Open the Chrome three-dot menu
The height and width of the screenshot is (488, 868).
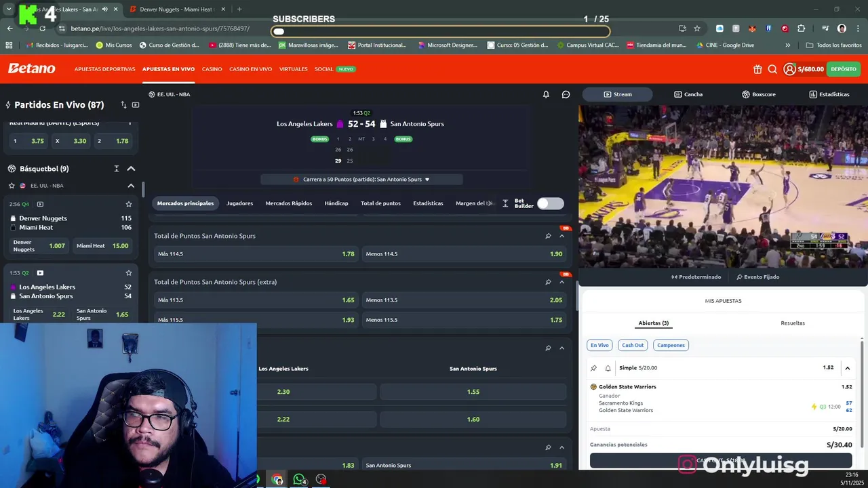click(x=857, y=28)
